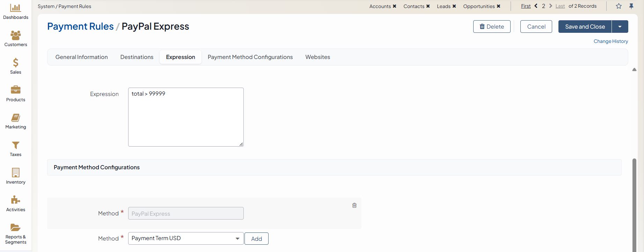644x252 pixels.
Task: Remove the Accounts pinned shortcut
Action: pyautogui.click(x=395, y=6)
